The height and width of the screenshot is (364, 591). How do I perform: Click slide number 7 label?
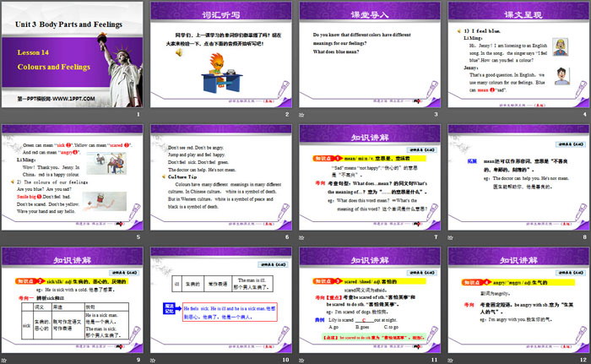coord(436,236)
